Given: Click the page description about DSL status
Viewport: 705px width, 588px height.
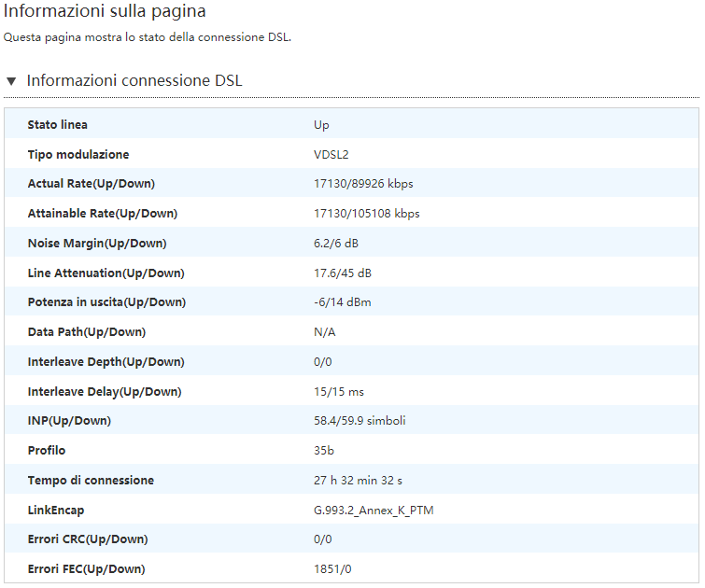Looking at the screenshot, I should [x=148, y=38].
